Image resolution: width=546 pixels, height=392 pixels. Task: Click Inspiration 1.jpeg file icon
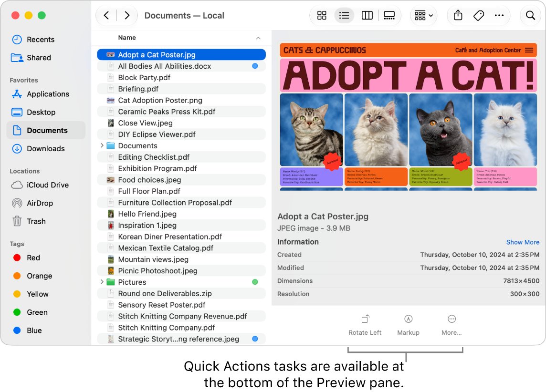pyautogui.click(x=110, y=225)
